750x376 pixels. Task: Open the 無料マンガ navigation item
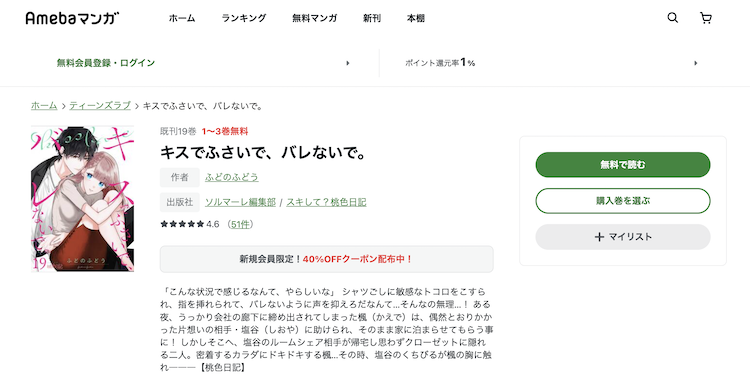click(x=314, y=18)
